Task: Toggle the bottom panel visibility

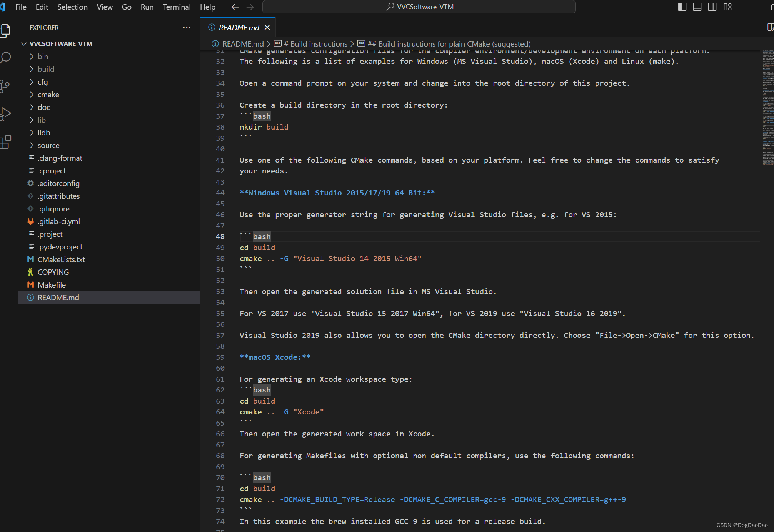Action: (697, 7)
